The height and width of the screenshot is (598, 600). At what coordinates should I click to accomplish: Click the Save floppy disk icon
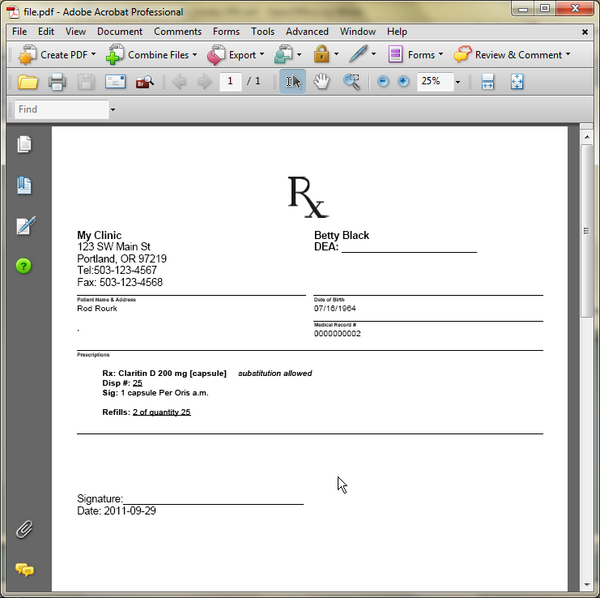(86, 82)
